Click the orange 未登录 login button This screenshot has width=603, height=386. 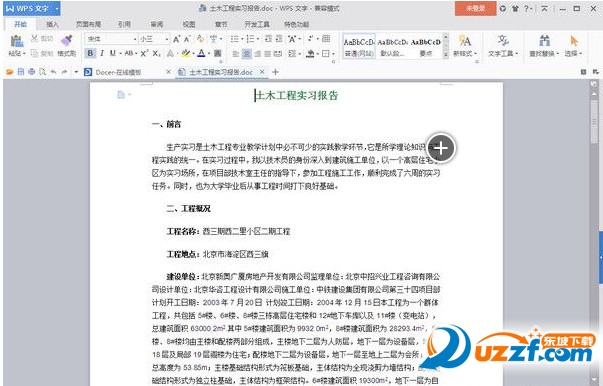(475, 8)
